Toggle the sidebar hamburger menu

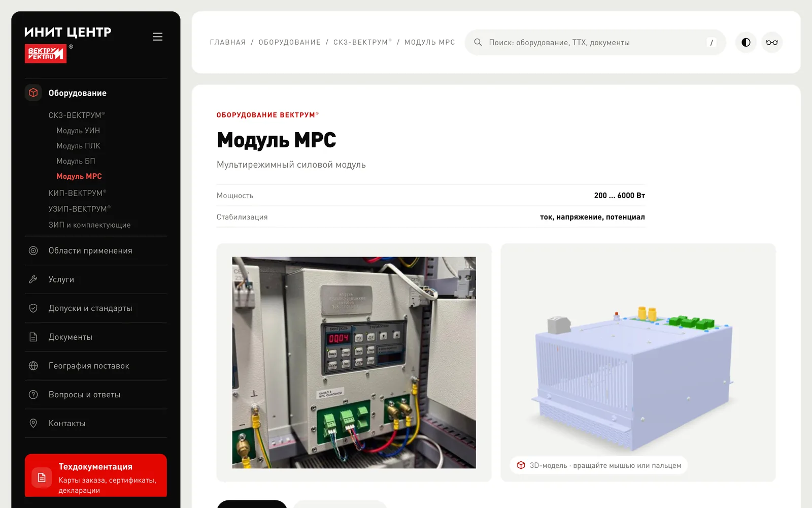point(157,37)
